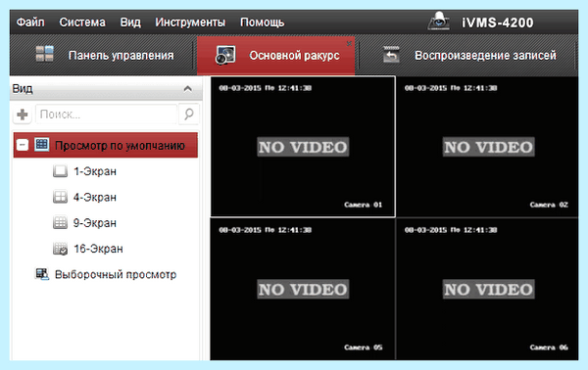588x370 pixels.
Task: Click the default view grid icon
Action: coord(42,144)
